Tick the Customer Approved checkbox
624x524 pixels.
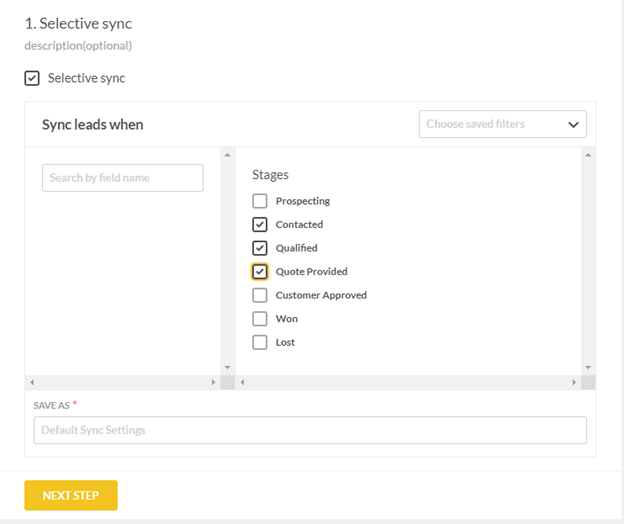coord(259,295)
